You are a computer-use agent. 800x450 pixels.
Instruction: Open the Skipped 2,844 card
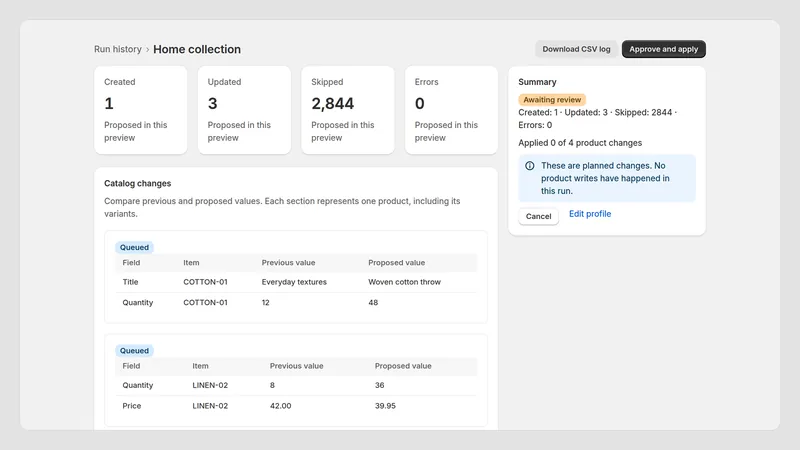[347, 110]
